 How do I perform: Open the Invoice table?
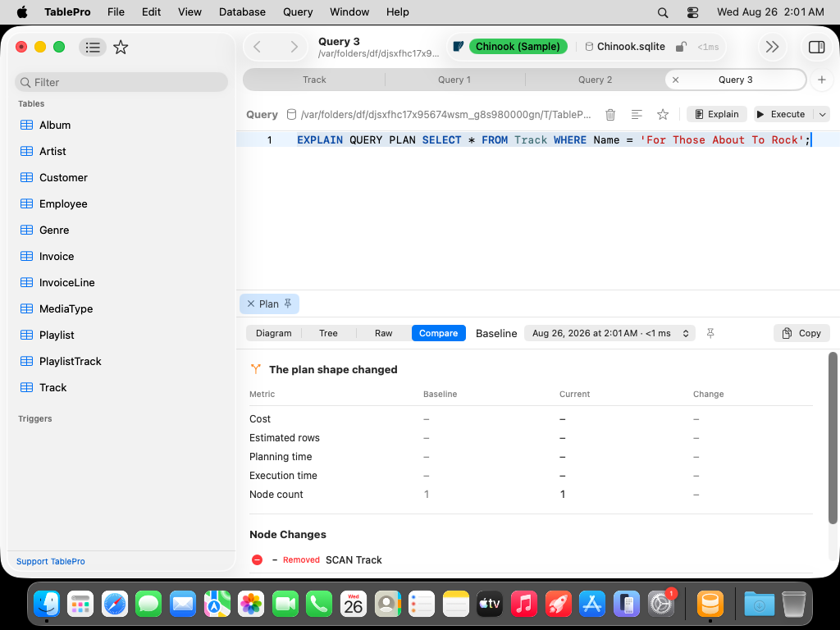click(x=57, y=256)
